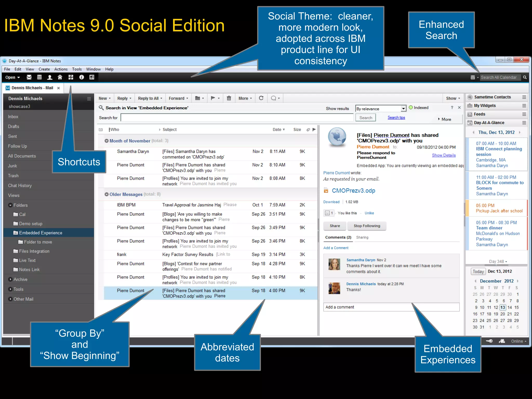Open the Show dropdown in mail toolbar

coord(453,98)
